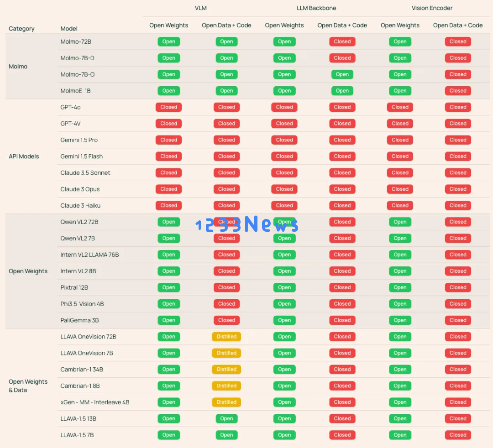Click Distilled badge in Cambrian-1 8B row
The width and height of the screenshot is (493, 448).
coord(226,386)
